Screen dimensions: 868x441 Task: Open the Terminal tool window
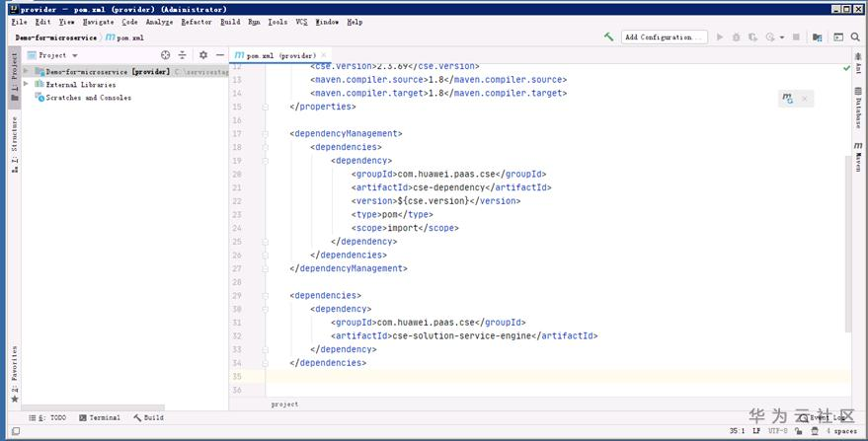(x=100, y=417)
